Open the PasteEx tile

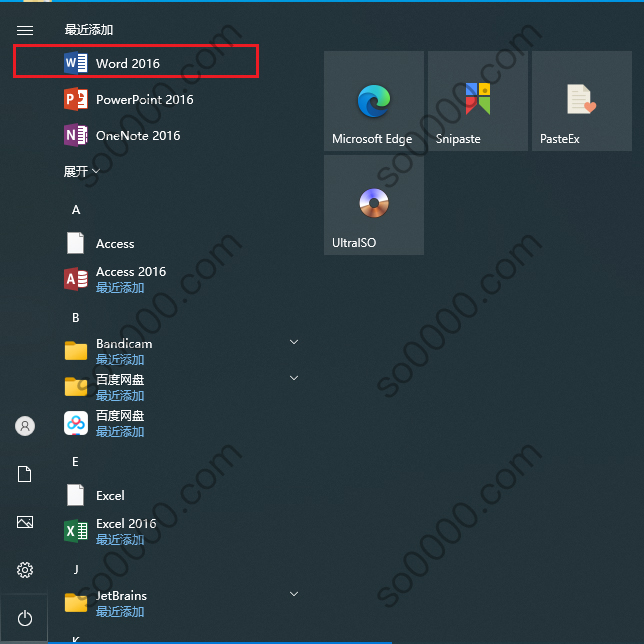click(x=582, y=101)
